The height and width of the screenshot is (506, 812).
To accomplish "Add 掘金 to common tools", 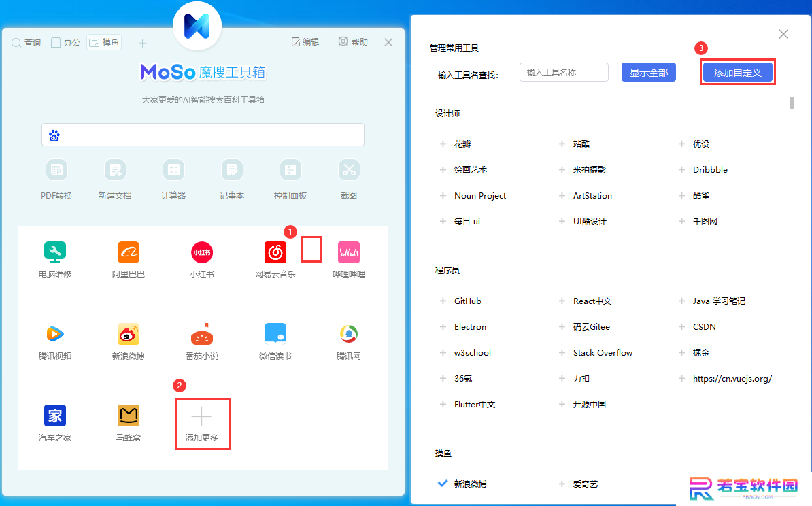I will pyautogui.click(x=681, y=353).
